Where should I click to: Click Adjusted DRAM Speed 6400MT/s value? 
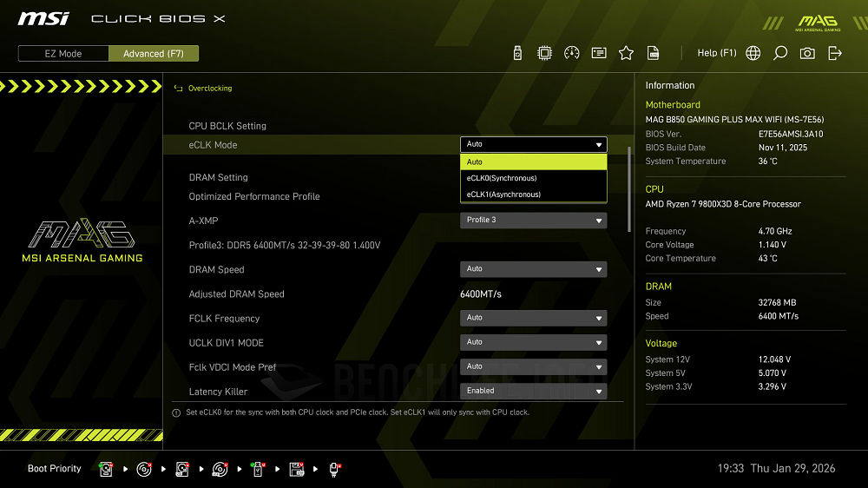[481, 294]
